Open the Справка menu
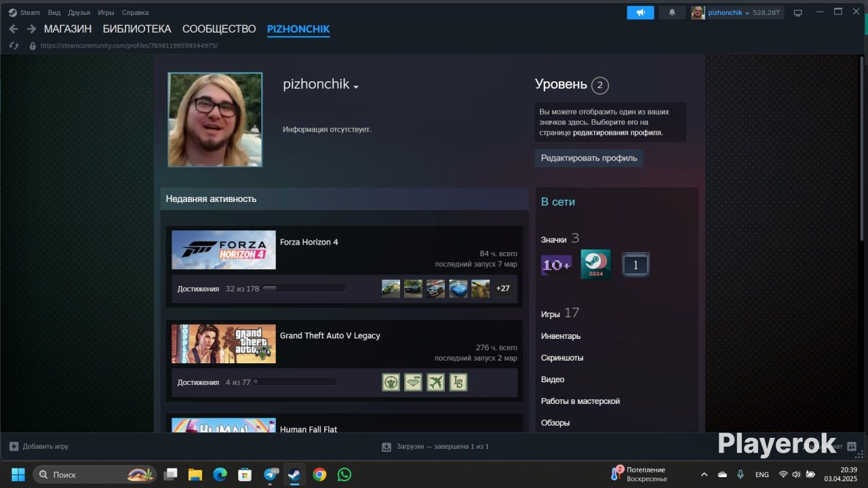 (135, 12)
